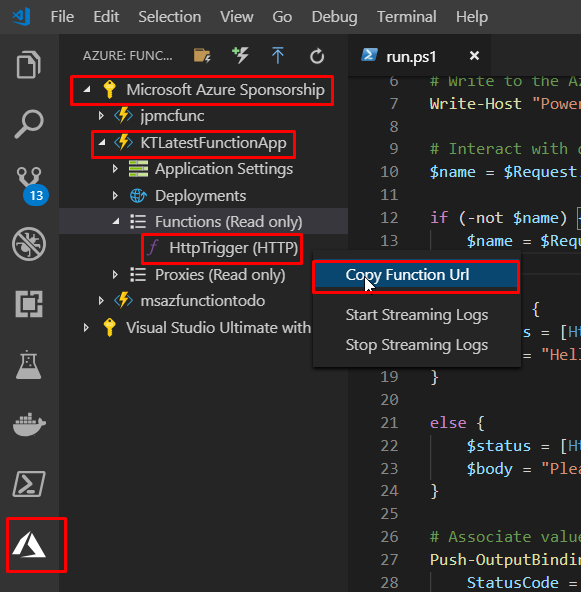Click the key icon beside Microsoft Azure Sponsorship

109,90
